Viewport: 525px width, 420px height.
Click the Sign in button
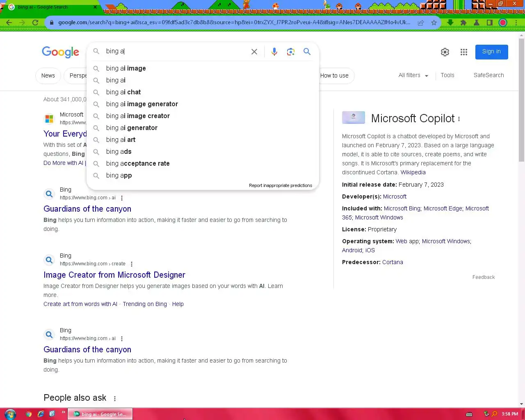(x=491, y=52)
